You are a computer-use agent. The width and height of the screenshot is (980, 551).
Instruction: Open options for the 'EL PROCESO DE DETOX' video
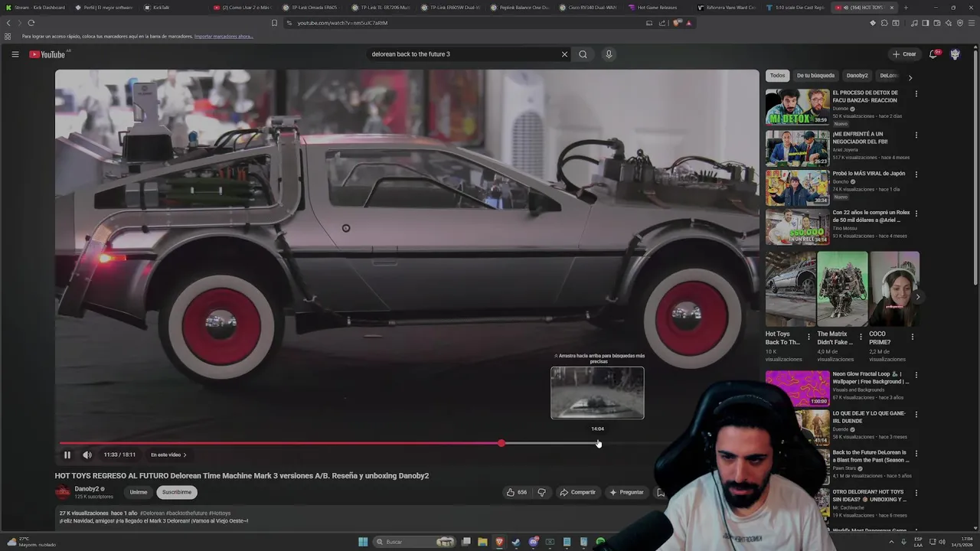click(x=916, y=94)
